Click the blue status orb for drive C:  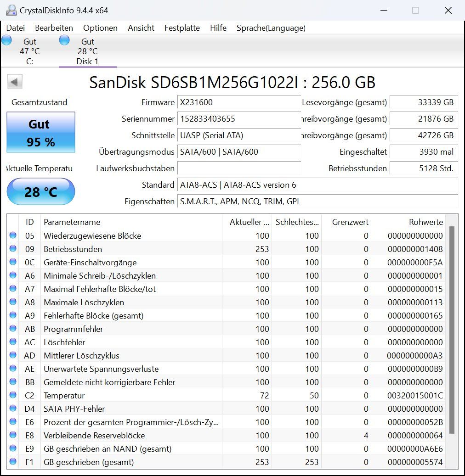tap(7, 40)
